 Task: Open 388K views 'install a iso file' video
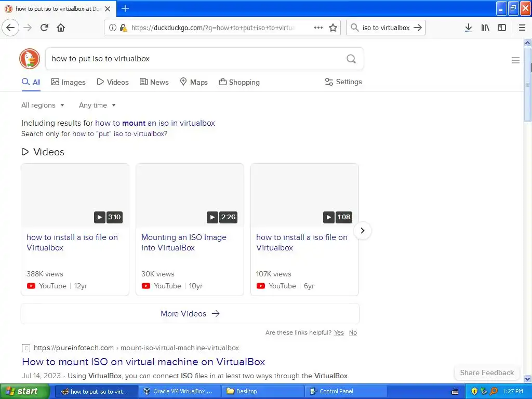pos(72,243)
